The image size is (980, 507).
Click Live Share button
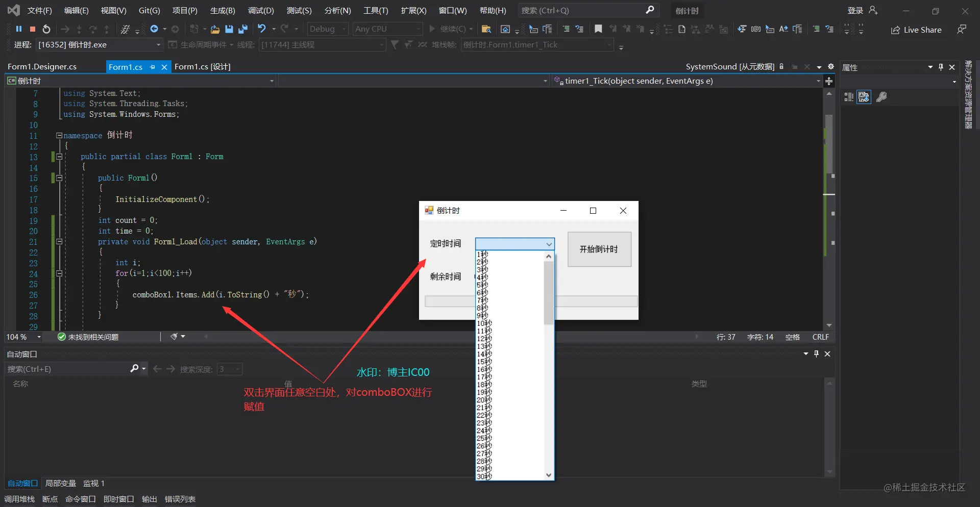pos(916,30)
